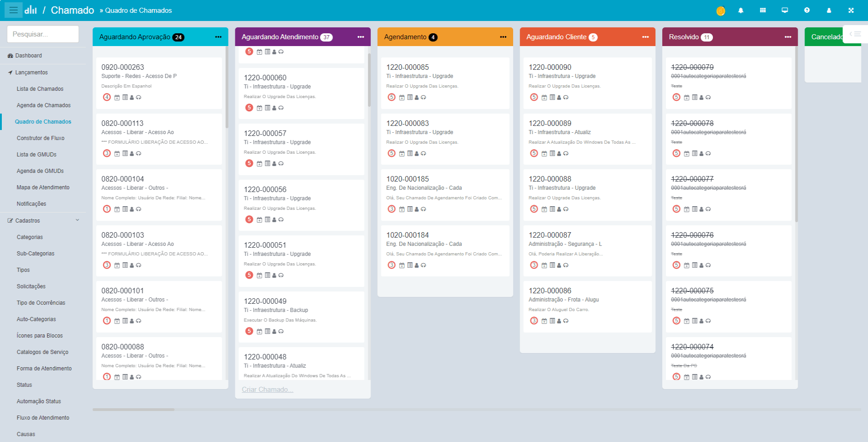Open the help question mark icon
Viewport: 868px width, 442px height.
click(807, 10)
